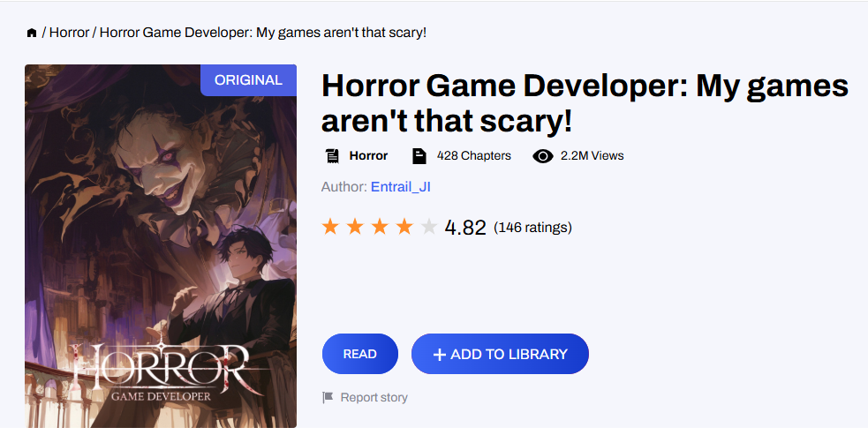Viewport: 868px width, 435px height.
Task: Click the flag icon beside Report story
Action: click(328, 398)
